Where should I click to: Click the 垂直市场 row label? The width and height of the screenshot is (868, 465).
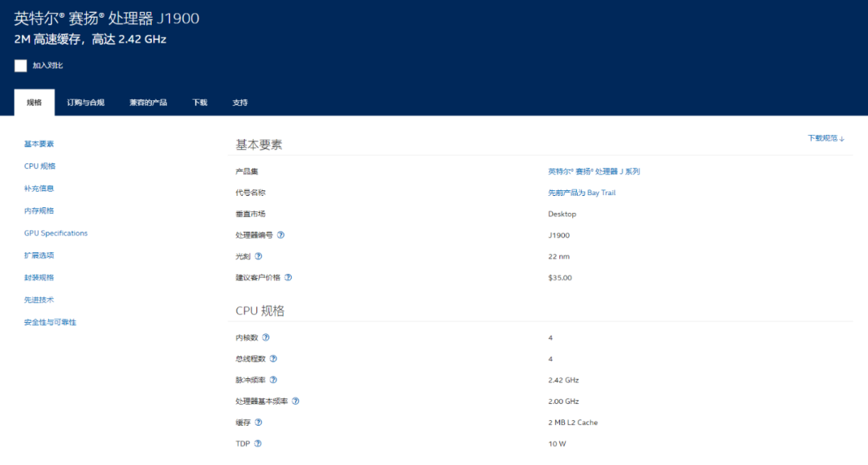[250, 214]
